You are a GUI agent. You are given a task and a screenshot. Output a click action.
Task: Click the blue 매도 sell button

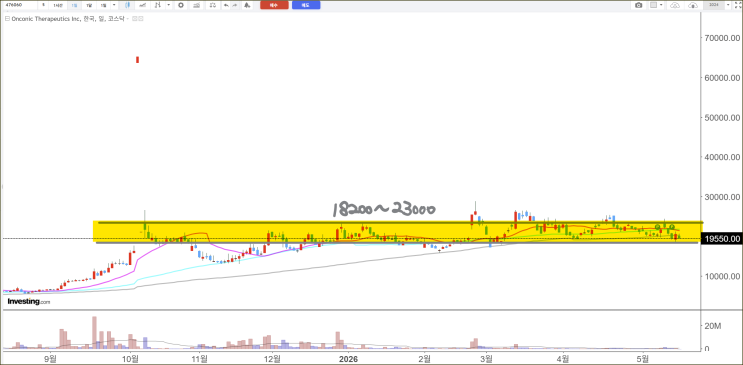coord(306,5)
